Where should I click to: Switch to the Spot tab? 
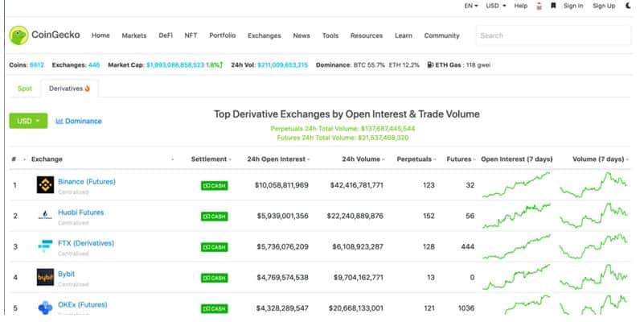25,89
